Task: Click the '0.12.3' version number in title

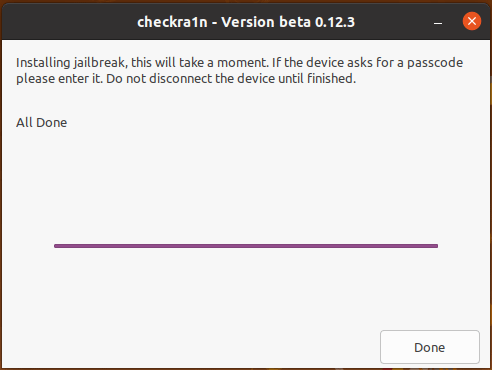Action: 335,22
